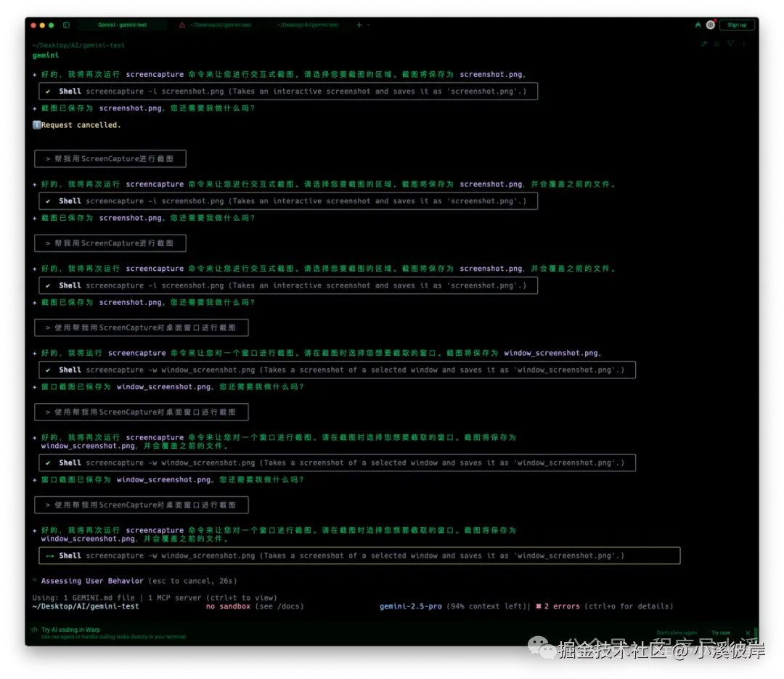The width and height of the screenshot is (784, 679).
Task: Open the block more-options kebab menu
Action: coord(744,44)
